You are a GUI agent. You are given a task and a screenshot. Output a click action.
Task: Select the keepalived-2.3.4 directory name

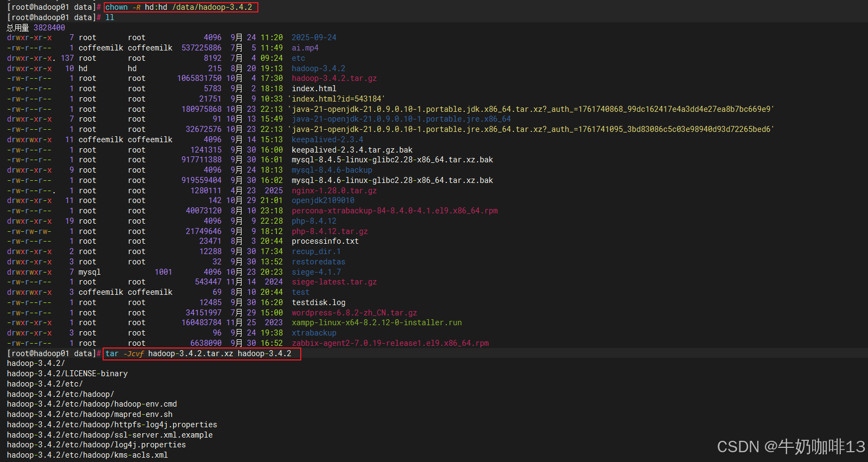coord(327,140)
